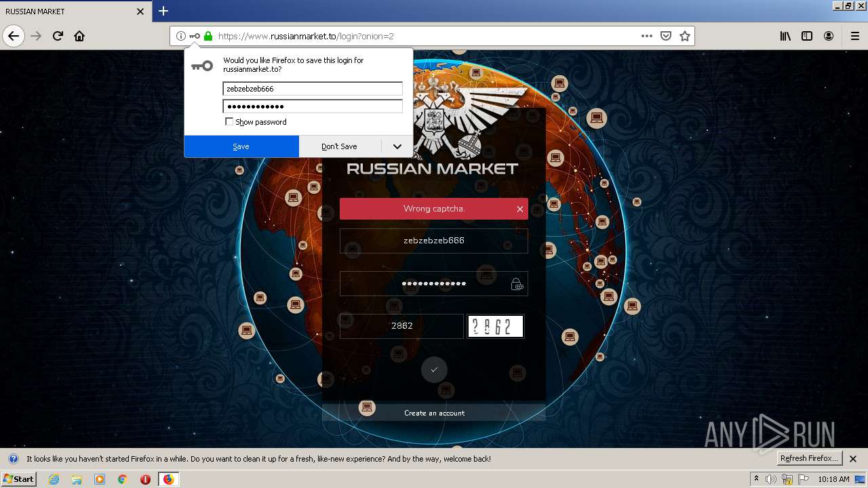
Task: Show site information icon
Action: (180, 36)
